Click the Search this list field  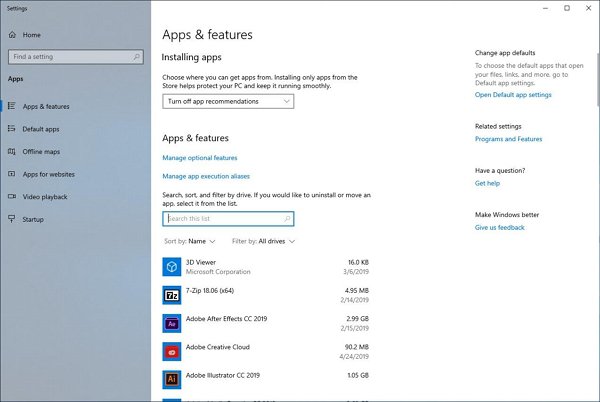tap(228, 219)
